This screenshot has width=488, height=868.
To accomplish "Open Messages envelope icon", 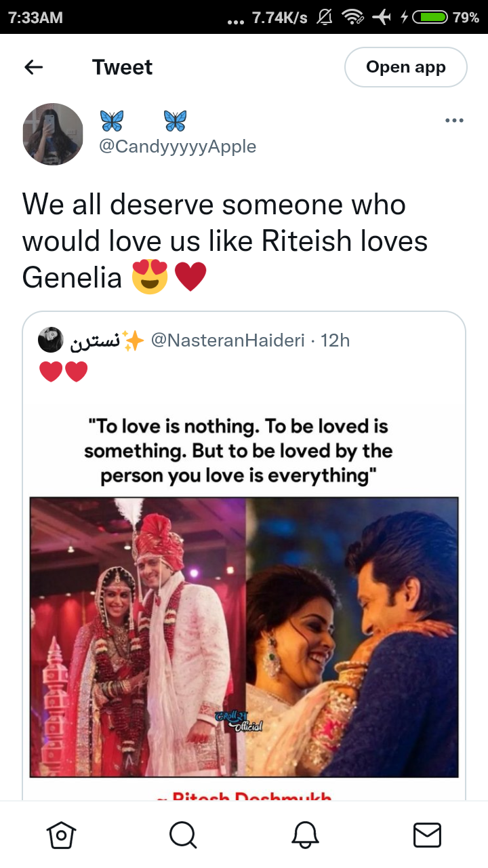I will point(427,835).
